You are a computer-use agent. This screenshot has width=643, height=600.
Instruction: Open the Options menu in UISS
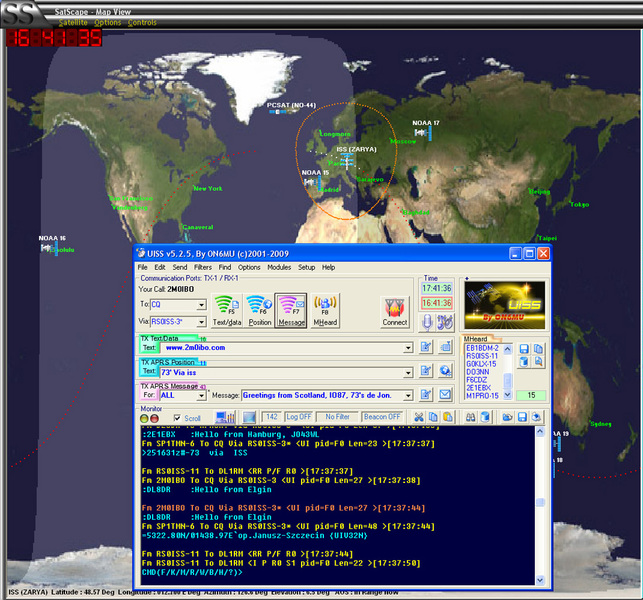point(249,267)
